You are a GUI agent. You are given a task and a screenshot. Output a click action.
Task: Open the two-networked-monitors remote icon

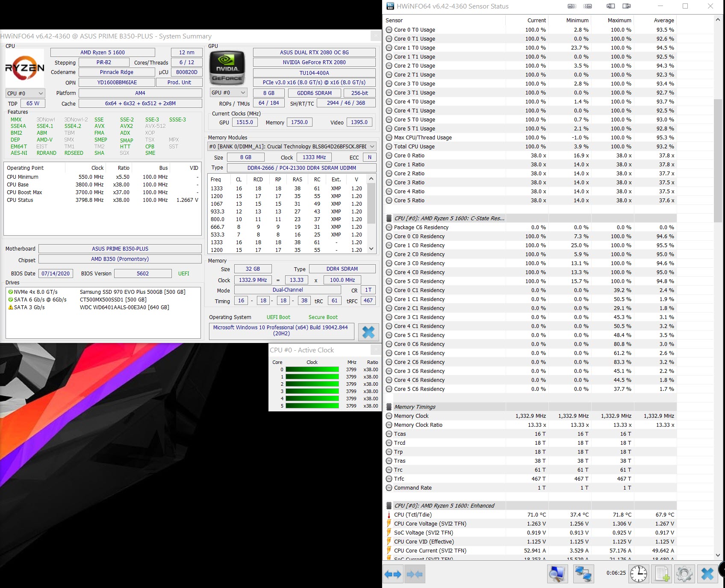coord(583,574)
